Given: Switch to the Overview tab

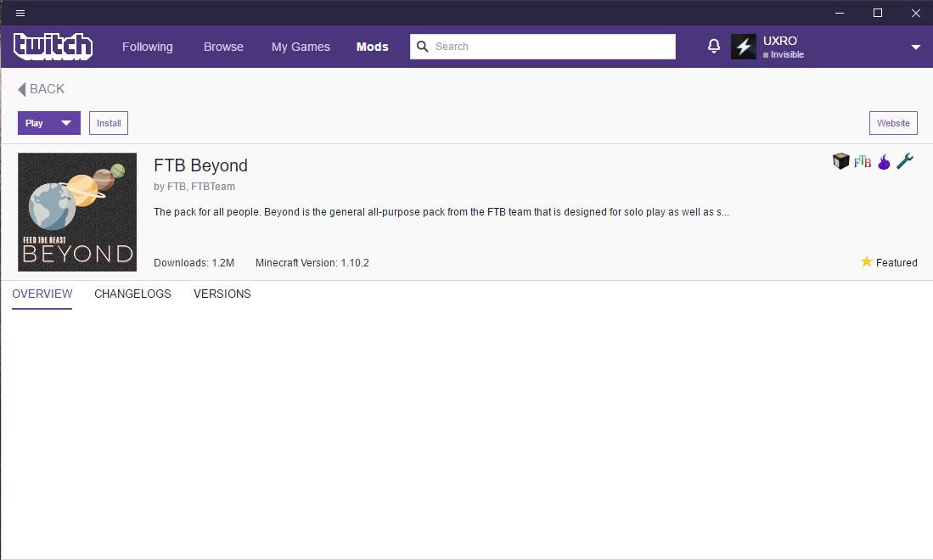Looking at the screenshot, I should (42, 294).
